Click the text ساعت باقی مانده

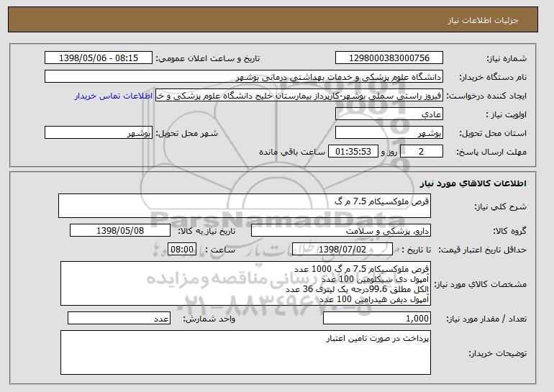pos(292,152)
